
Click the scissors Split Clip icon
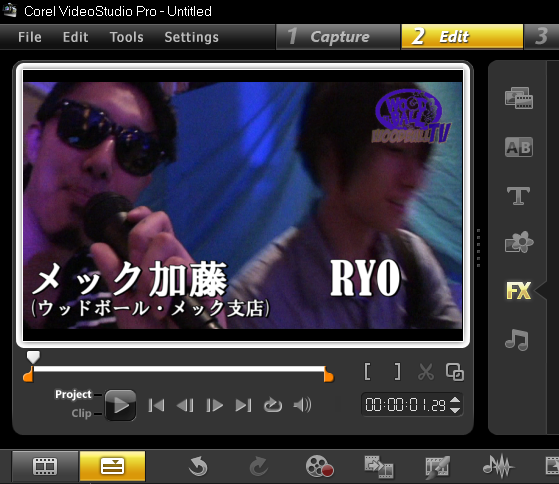coord(426,372)
